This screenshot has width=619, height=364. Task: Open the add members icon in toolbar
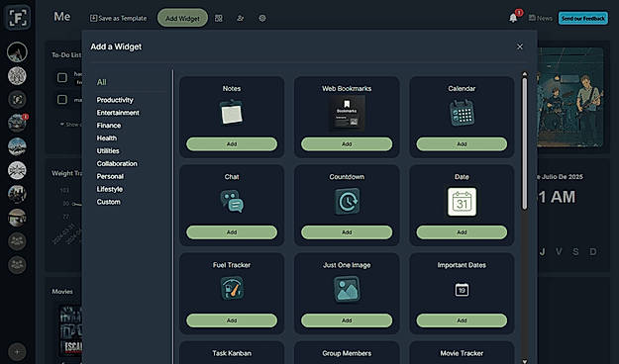[x=240, y=18]
